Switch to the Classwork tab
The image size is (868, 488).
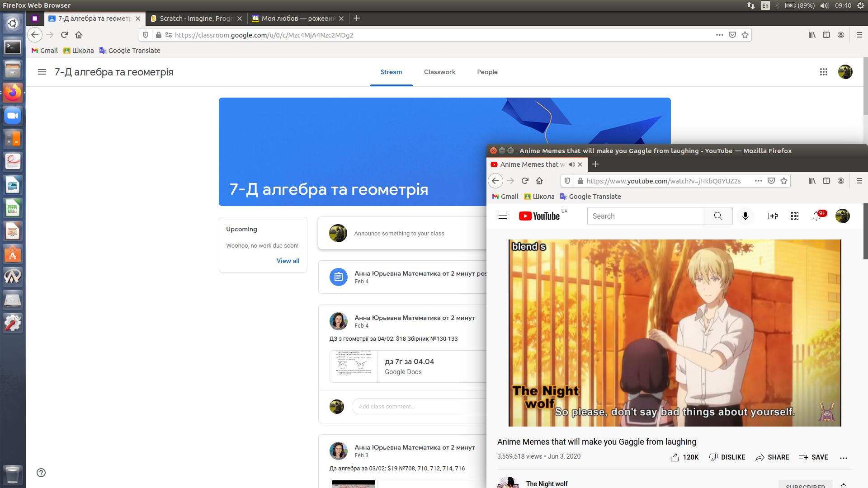click(439, 72)
